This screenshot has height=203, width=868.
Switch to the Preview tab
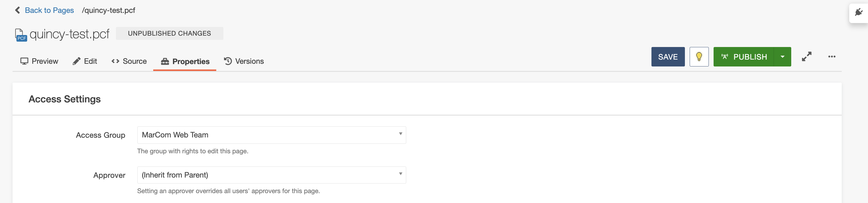point(39,61)
